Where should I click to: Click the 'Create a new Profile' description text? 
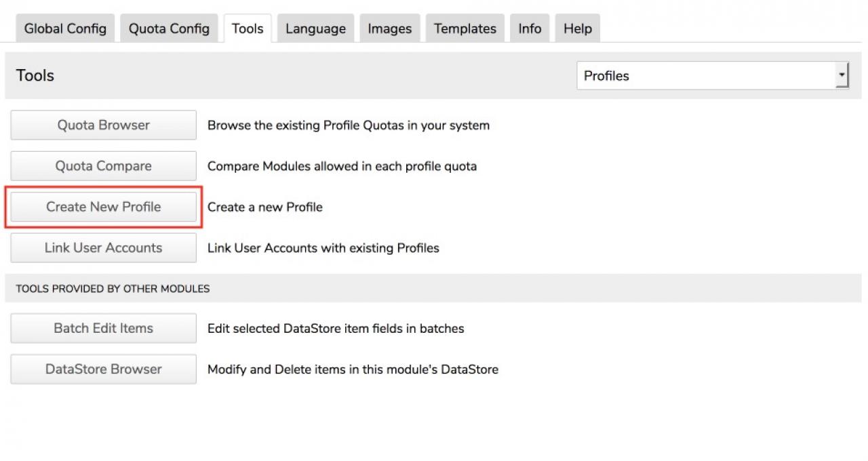point(264,207)
